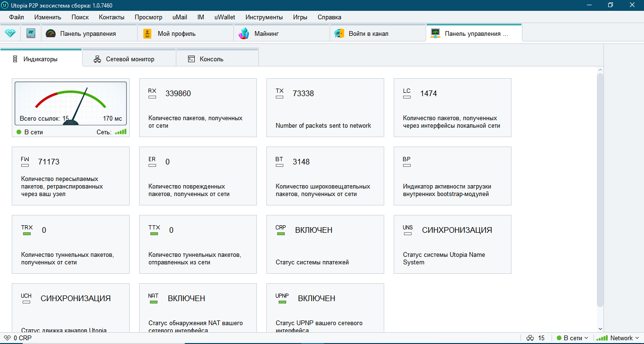Click the NAT ВКЛЮЧЕН status text

(x=187, y=298)
